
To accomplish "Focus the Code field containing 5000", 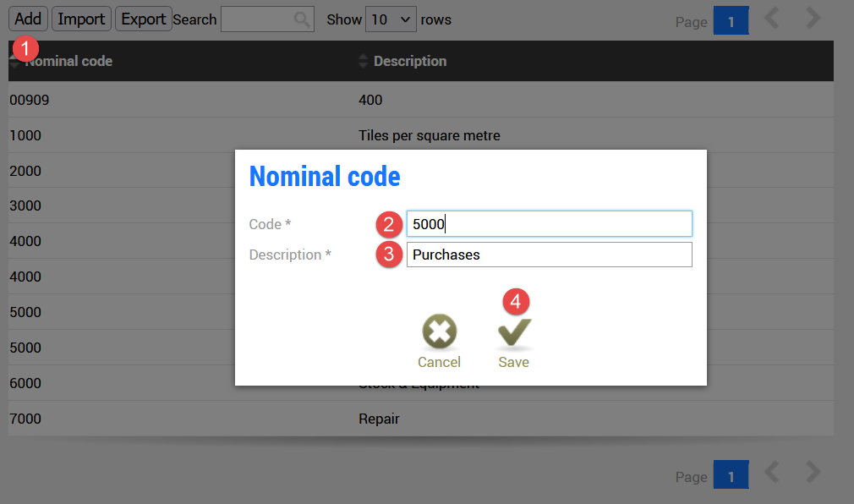I will pos(549,224).
